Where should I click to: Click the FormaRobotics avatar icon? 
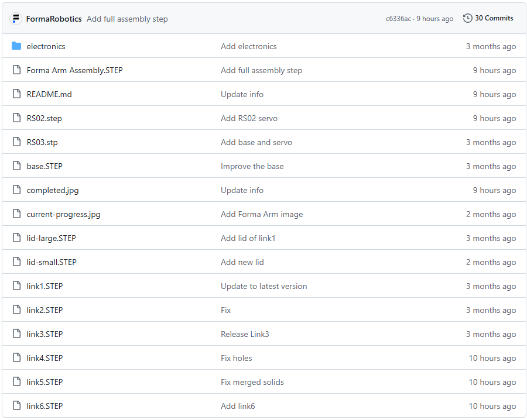click(16, 19)
